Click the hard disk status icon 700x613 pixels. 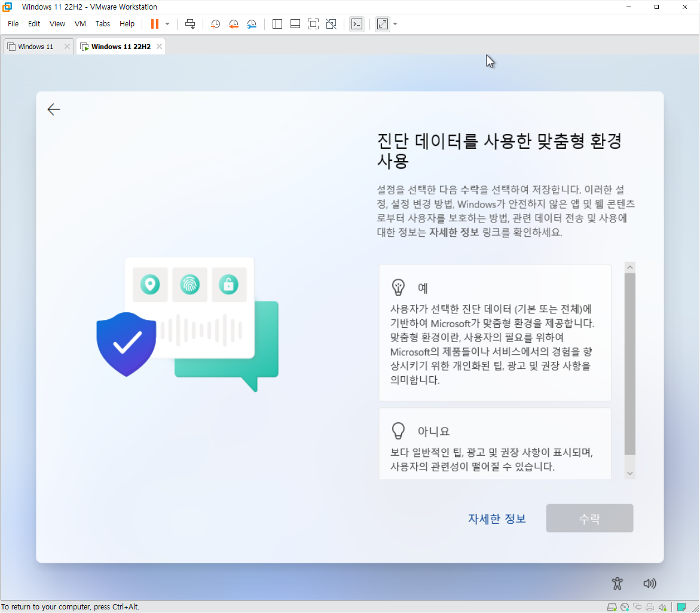[x=612, y=607]
